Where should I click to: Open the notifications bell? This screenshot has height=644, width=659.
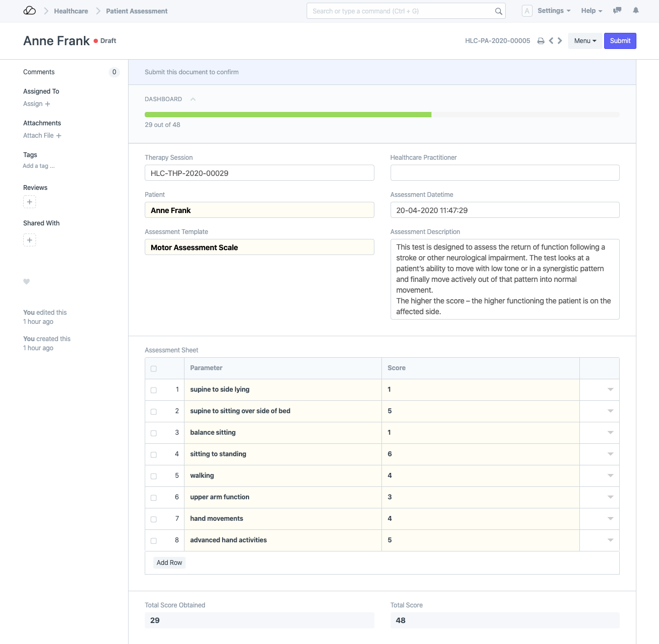pos(635,11)
